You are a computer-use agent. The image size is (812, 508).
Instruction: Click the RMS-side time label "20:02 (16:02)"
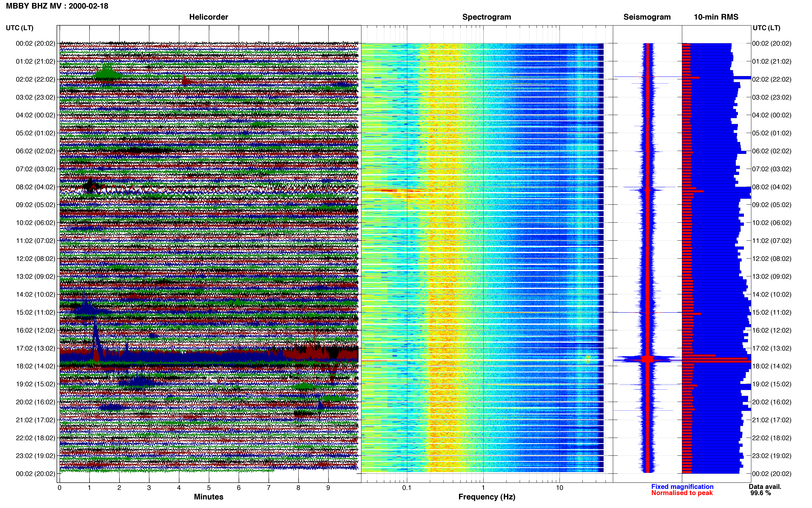click(x=772, y=402)
